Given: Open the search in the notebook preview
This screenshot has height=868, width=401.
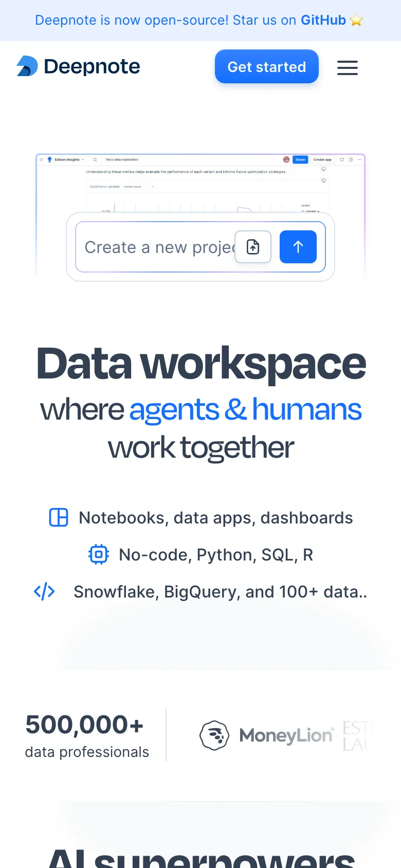Looking at the screenshot, I should 95,159.
